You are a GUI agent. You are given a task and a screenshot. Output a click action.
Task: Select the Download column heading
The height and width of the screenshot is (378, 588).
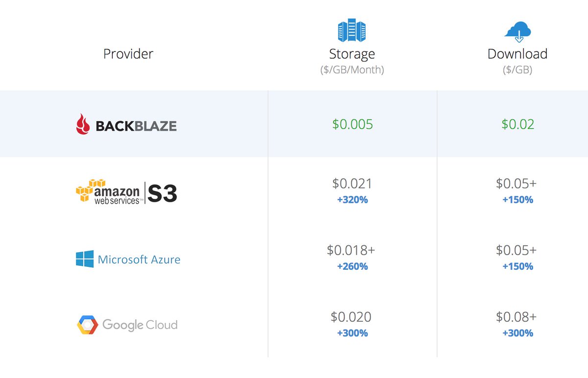coord(517,54)
